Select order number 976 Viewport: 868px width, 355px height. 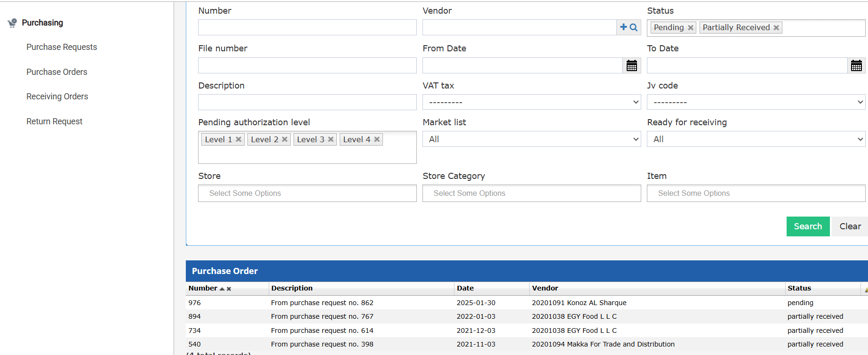pyautogui.click(x=194, y=303)
